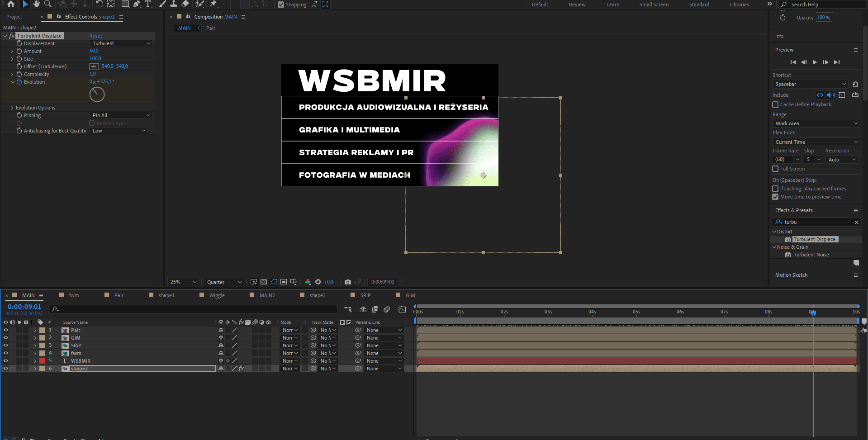Select the Hand tool
The image size is (868, 440).
(x=37, y=4)
